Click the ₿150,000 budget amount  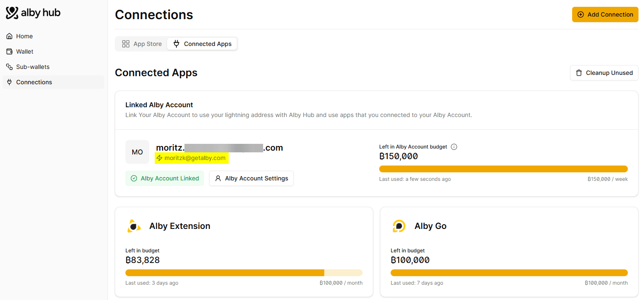point(398,156)
